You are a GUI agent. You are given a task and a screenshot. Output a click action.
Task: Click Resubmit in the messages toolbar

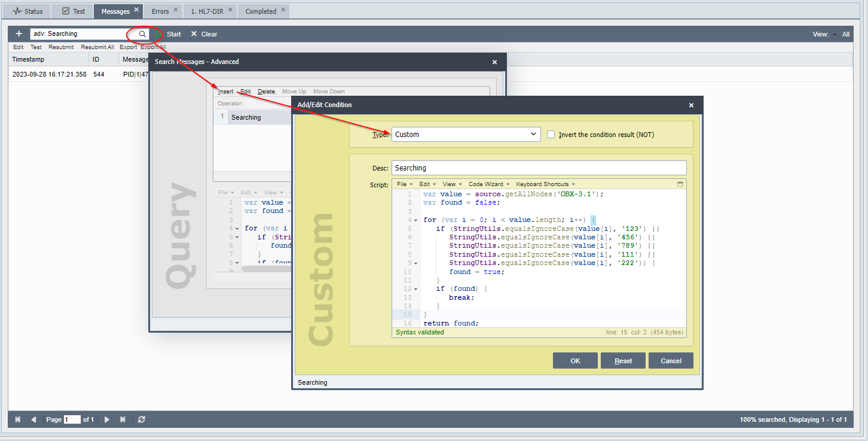tap(61, 47)
